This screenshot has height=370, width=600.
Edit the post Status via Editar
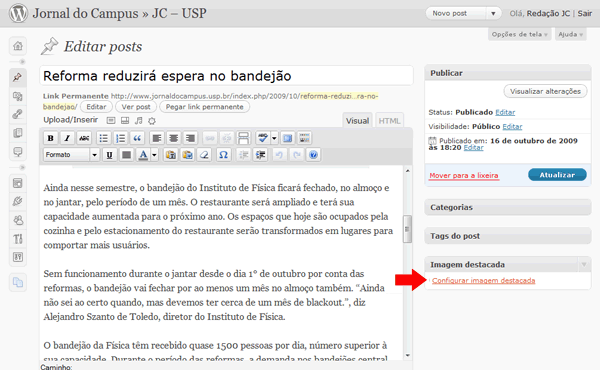coord(505,112)
